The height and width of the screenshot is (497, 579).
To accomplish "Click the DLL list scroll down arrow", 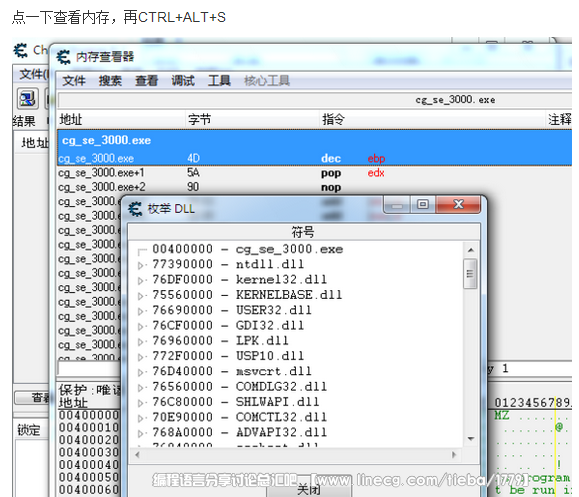I will point(470,439).
